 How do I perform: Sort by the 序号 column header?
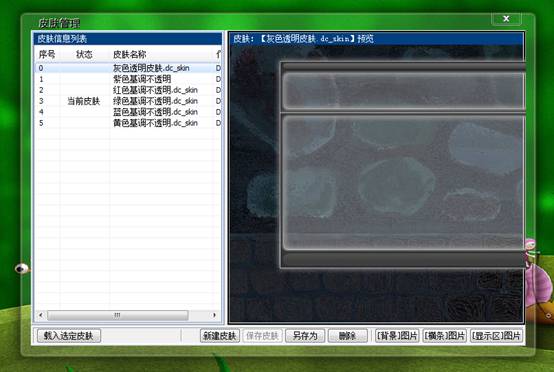(47, 54)
